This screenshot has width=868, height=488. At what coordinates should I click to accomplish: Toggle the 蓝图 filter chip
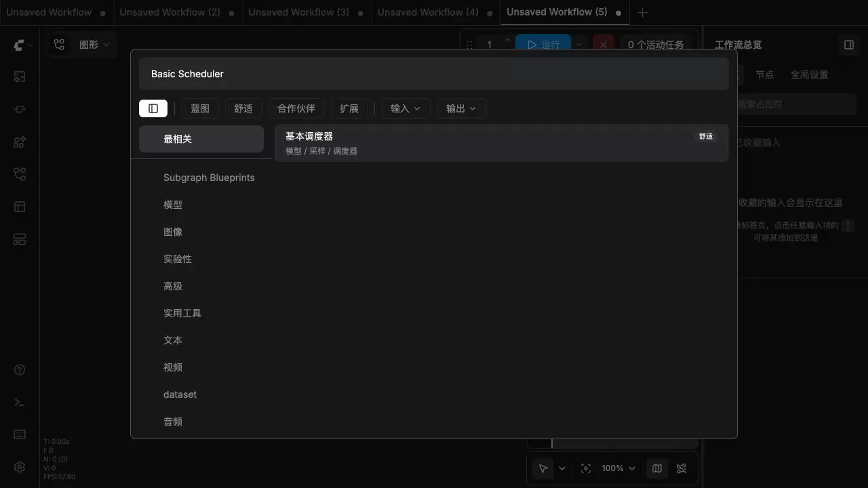(200, 108)
